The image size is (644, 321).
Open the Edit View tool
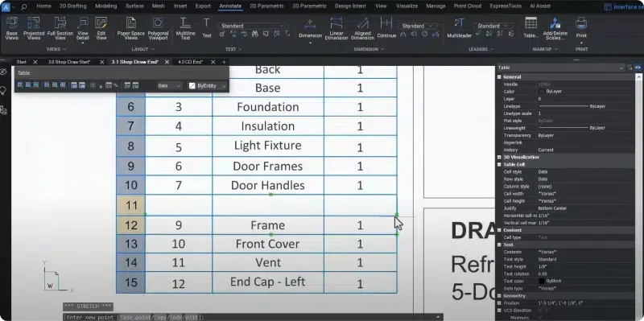coord(101,28)
